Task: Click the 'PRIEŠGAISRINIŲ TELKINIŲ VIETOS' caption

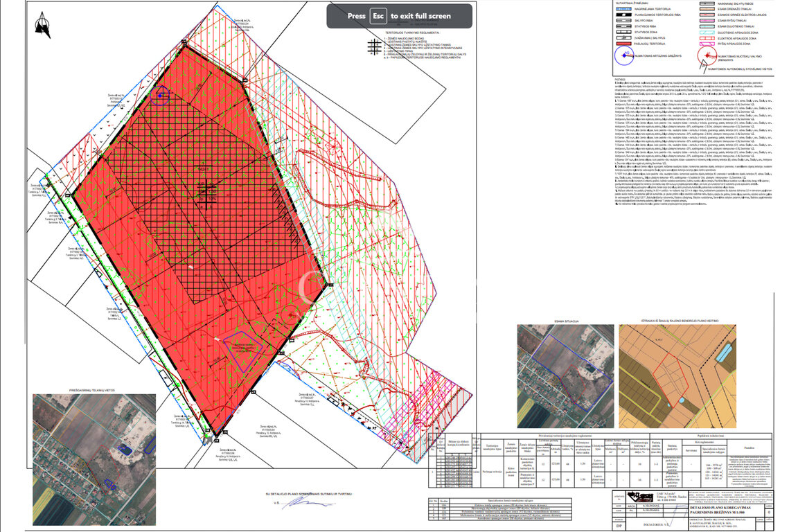Action: tap(92, 391)
